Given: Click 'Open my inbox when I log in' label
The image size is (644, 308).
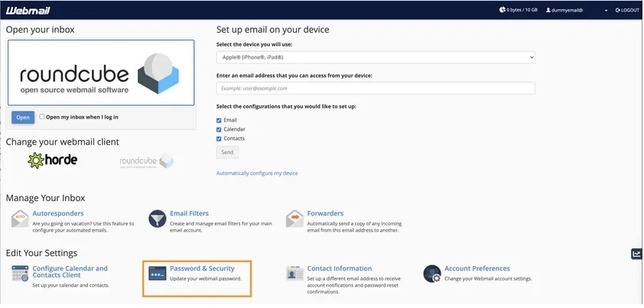Looking at the screenshot, I should [82, 117].
